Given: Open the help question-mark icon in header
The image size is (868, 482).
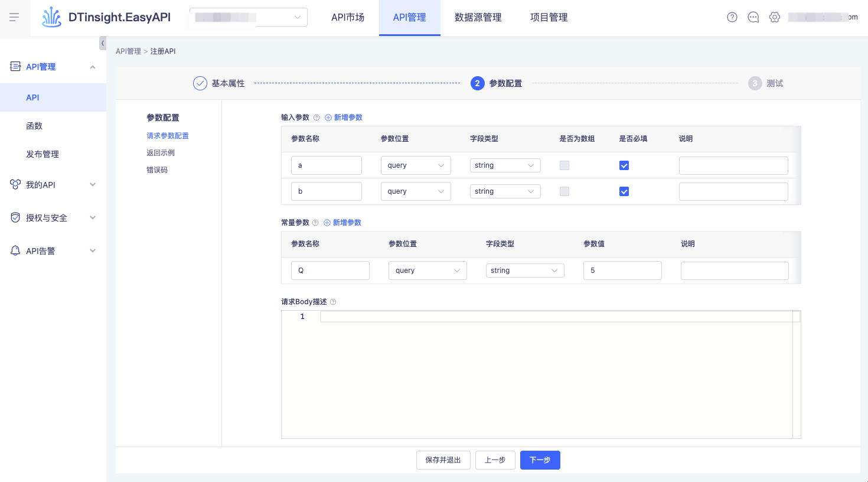Looking at the screenshot, I should point(732,17).
